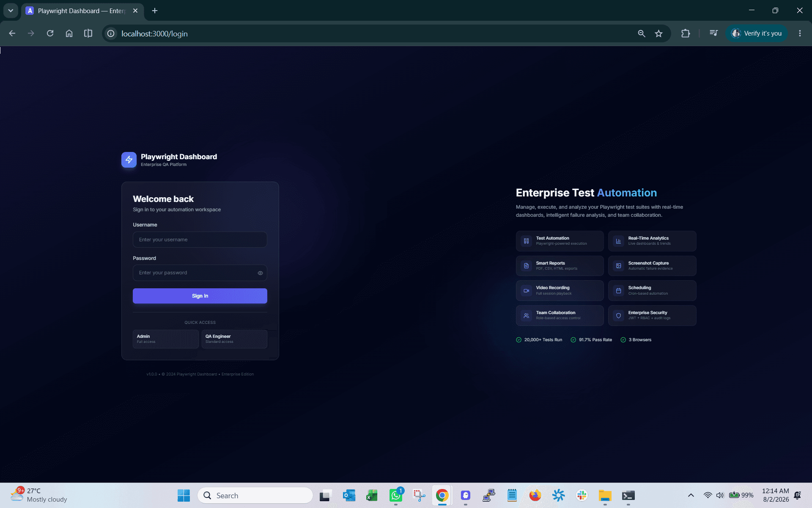Open the Terminal from the taskbar
812x508 pixels.
pos(628,495)
